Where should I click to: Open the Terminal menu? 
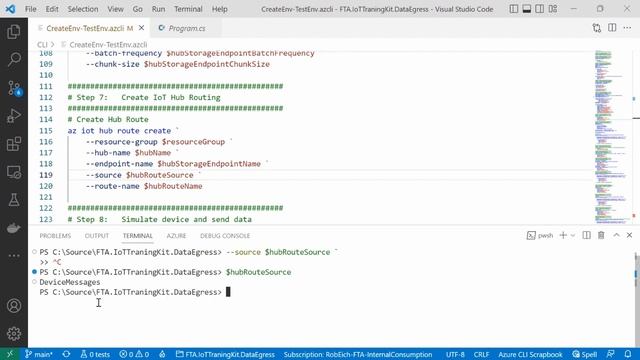pos(188,9)
